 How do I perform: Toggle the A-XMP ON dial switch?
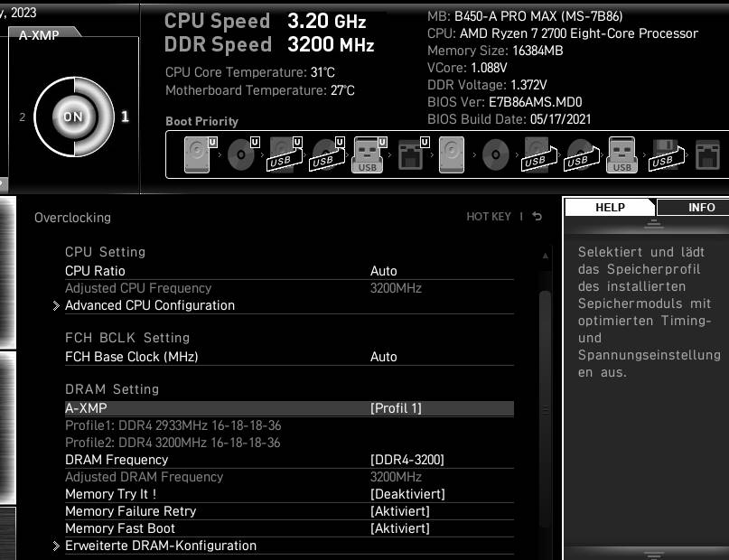[x=73, y=116]
